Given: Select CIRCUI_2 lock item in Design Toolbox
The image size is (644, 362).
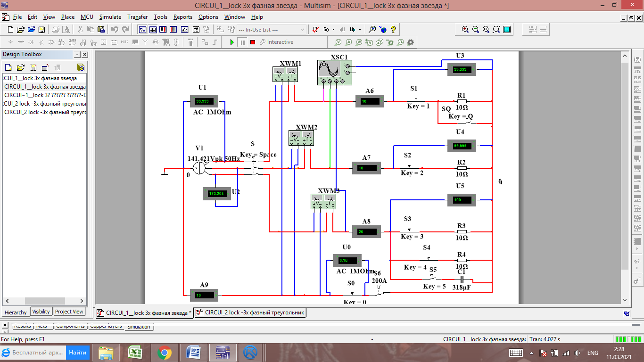Looking at the screenshot, I should (x=45, y=112).
